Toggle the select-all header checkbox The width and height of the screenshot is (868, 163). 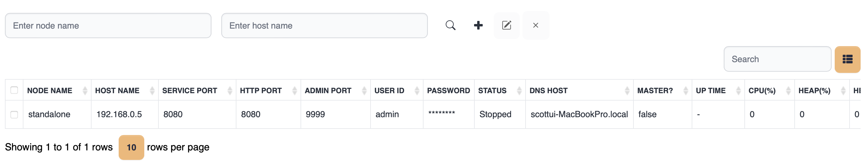pyautogui.click(x=14, y=90)
